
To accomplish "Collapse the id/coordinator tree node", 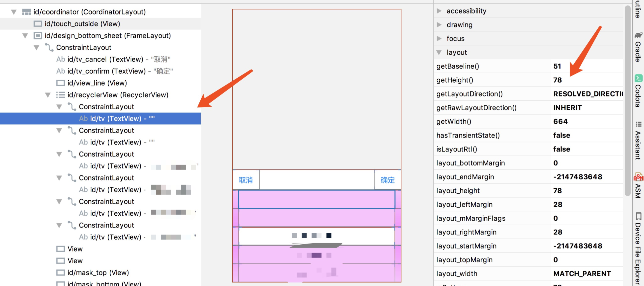I will pyautogui.click(x=14, y=12).
